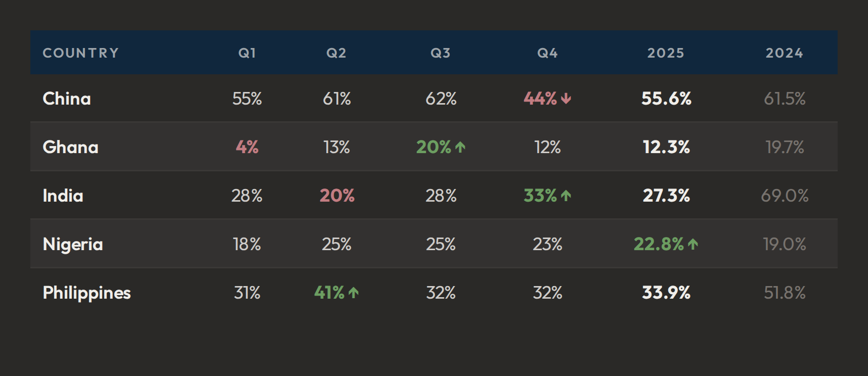Click the Q4 column header

[x=547, y=53]
